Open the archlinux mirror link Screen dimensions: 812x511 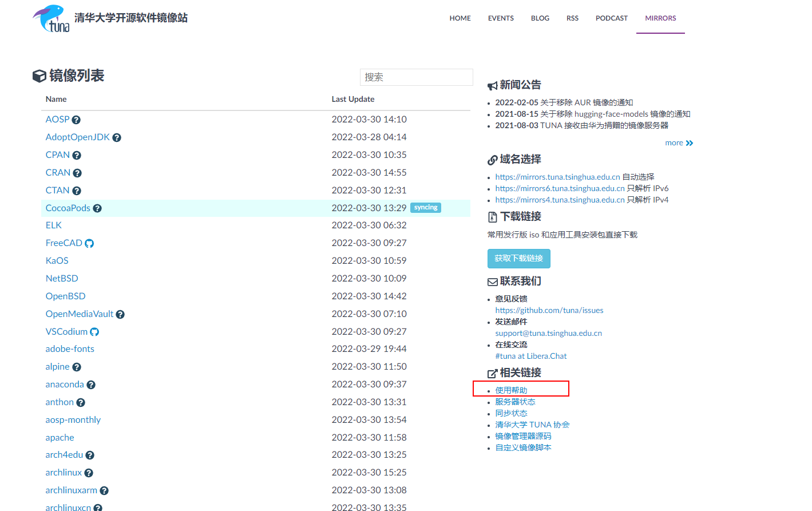click(x=64, y=473)
